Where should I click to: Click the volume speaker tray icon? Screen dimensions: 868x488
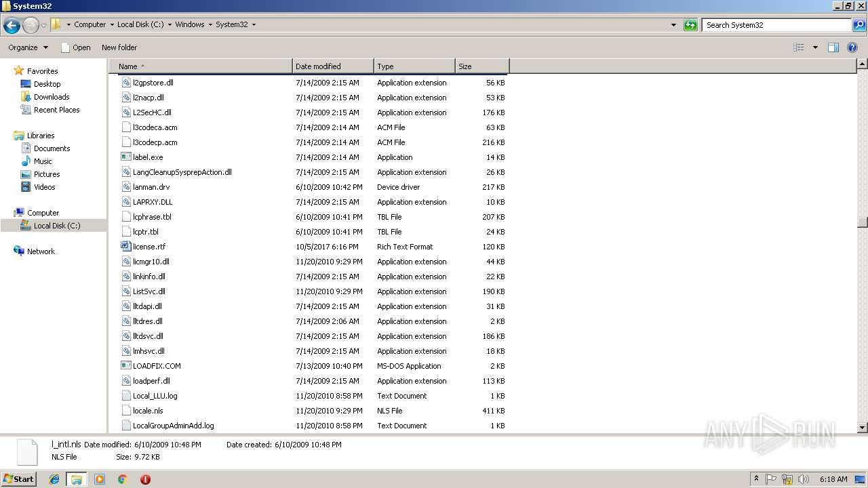click(x=804, y=479)
